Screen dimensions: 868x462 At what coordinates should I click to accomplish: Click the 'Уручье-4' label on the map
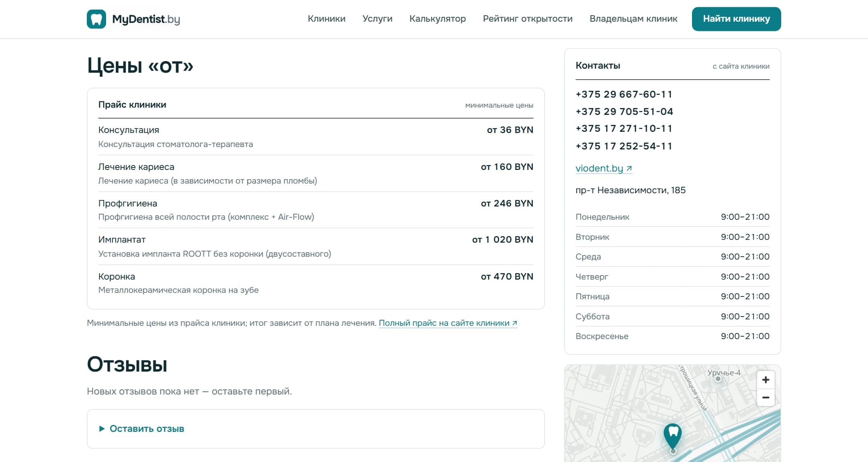click(724, 373)
